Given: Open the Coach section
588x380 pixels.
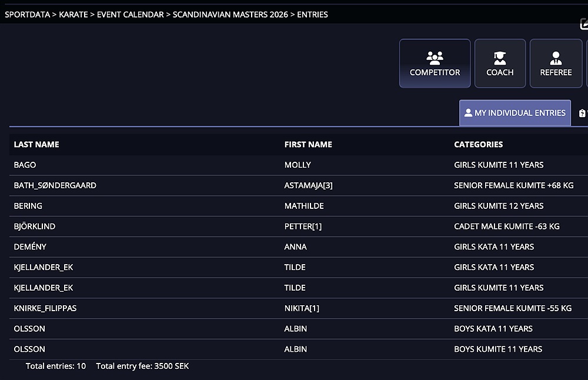Looking at the screenshot, I should point(500,64).
